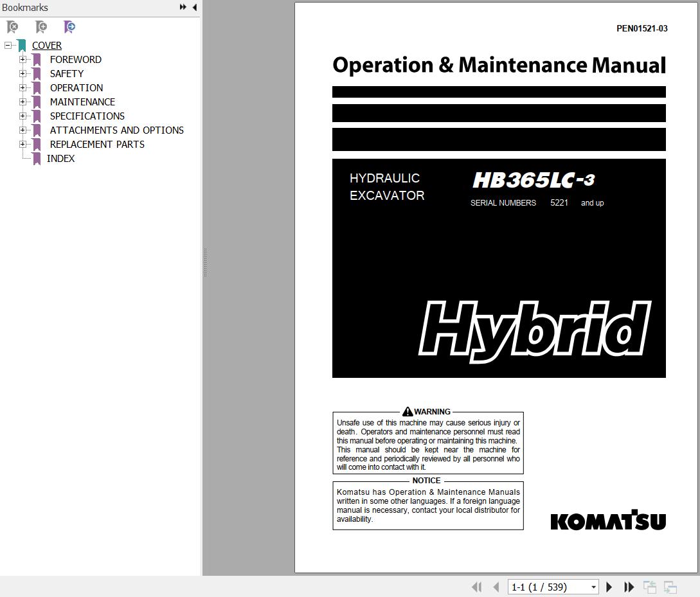Click the ribbon icon beside ATTACHMENTS AND OPTIONS
The image size is (700, 597).
pos(37,130)
